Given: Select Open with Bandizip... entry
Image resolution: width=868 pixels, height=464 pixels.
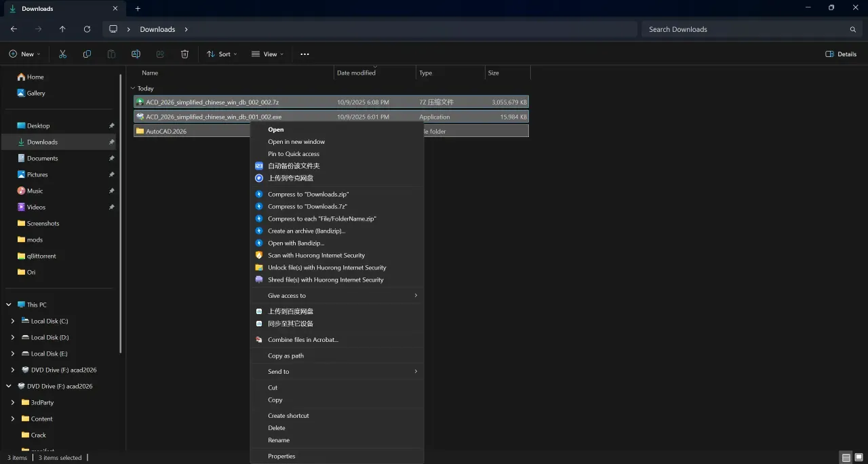Looking at the screenshot, I should [x=337, y=243].
